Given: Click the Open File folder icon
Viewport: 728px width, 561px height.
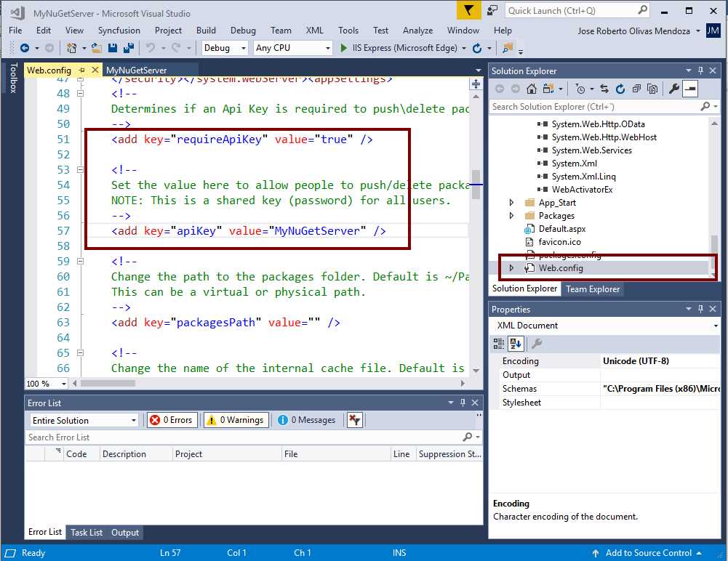Looking at the screenshot, I should tap(97, 48).
